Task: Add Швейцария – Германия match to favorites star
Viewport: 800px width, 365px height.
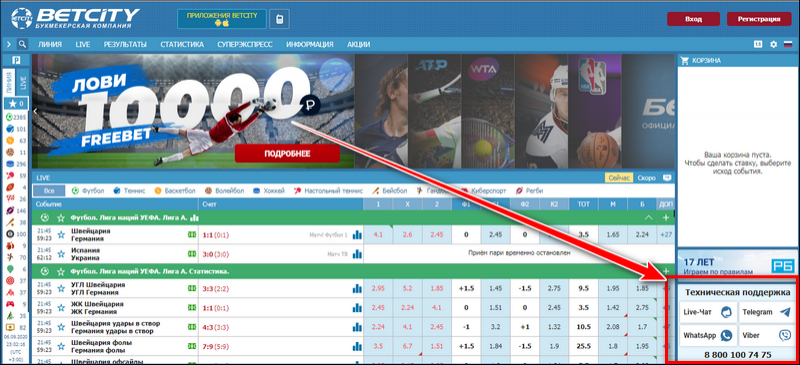Action: coord(61,235)
